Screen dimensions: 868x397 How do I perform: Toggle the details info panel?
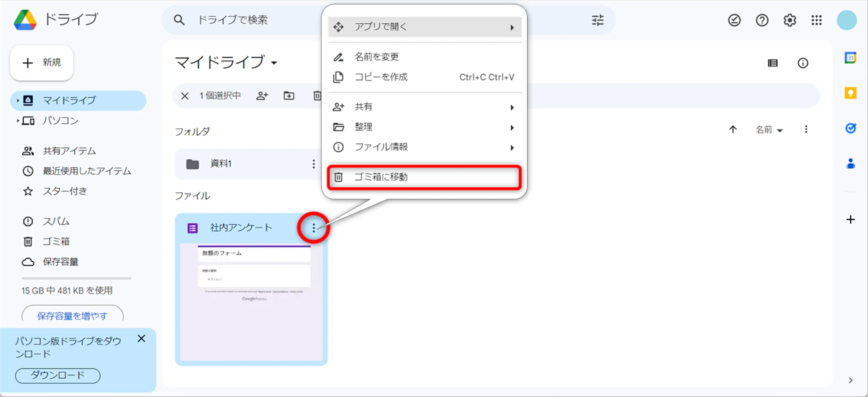click(x=803, y=63)
